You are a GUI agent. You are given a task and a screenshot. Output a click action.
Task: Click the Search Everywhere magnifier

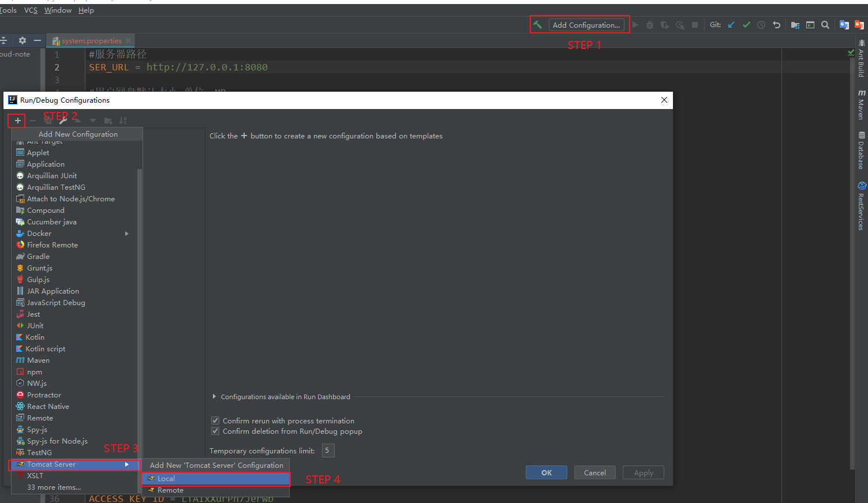click(825, 25)
